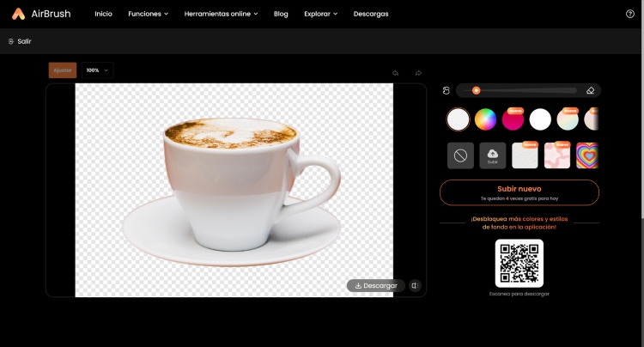
Task: Pick the pastel gradient color swatch
Action: pyautogui.click(x=568, y=119)
